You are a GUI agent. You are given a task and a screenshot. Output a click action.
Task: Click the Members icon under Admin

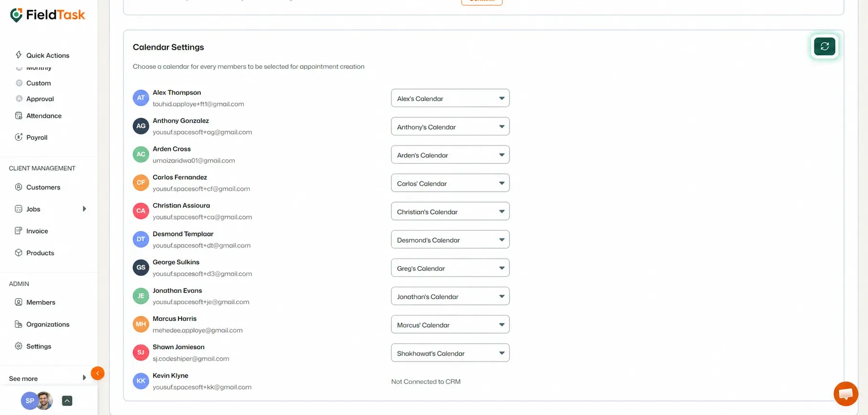pyautogui.click(x=19, y=302)
